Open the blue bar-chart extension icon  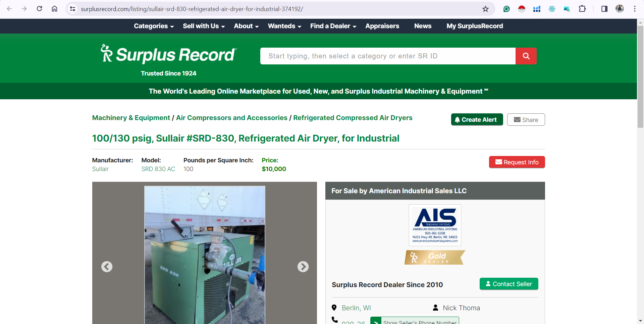click(537, 9)
